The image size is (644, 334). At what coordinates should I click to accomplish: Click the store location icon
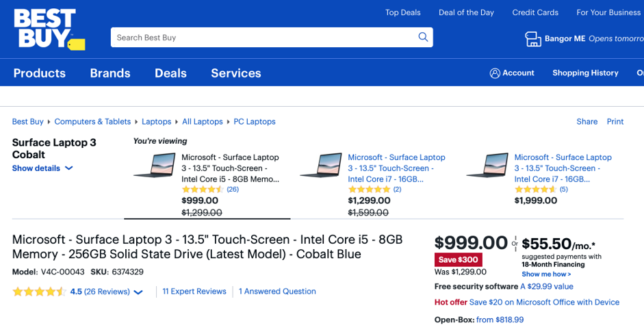coord(532,39)
